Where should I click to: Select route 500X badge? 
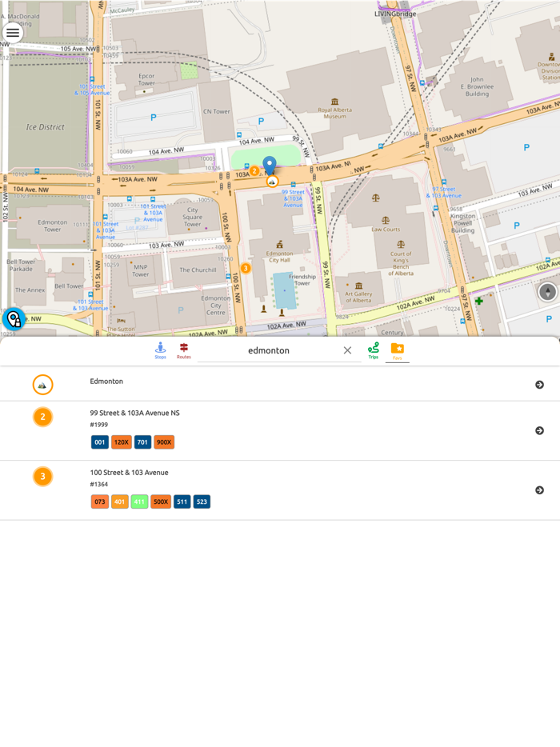[x=161, y=501]
